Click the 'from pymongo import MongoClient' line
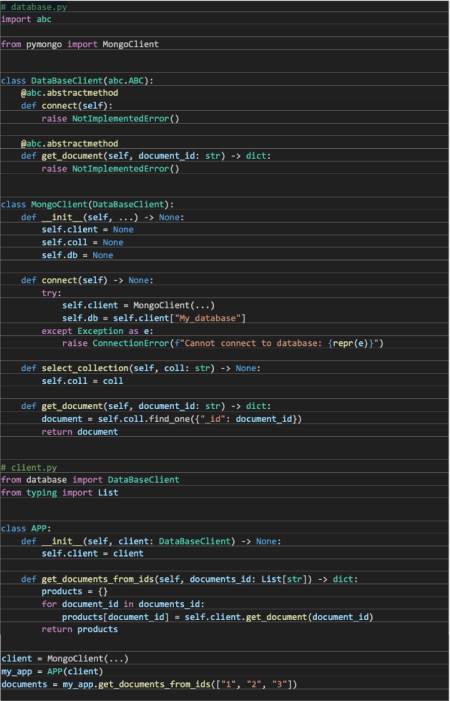 pyautogui.click(x=80, y=44)
